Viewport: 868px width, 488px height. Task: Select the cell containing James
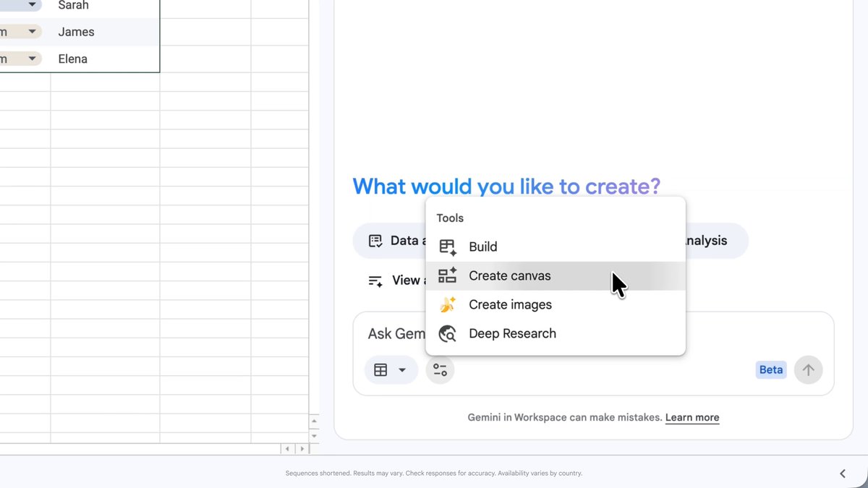click(105, 32)
